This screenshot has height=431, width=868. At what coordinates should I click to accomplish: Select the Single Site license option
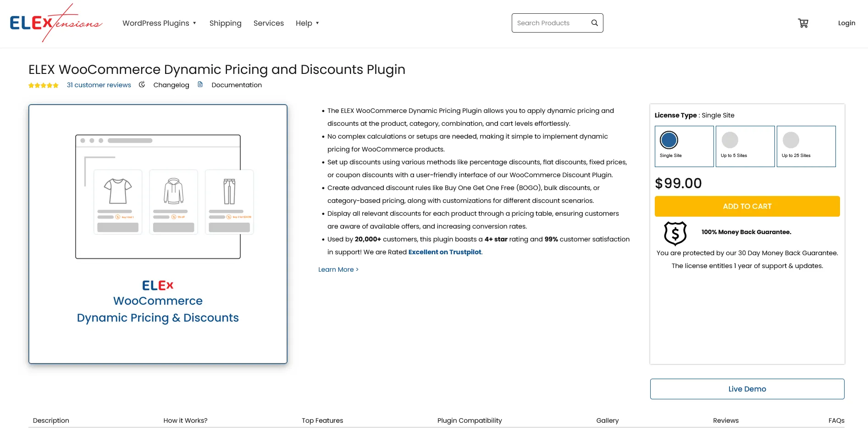click(x=684, y=146)
